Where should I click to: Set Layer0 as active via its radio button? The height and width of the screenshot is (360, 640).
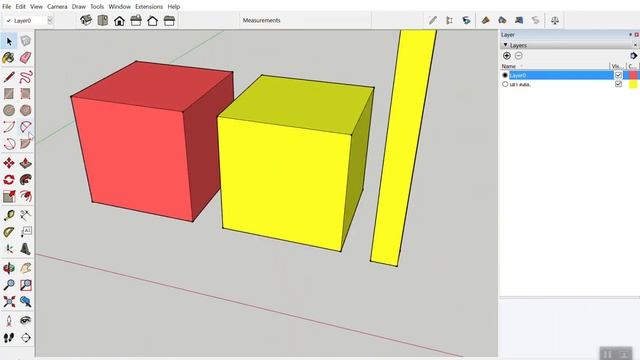point(505,75)
